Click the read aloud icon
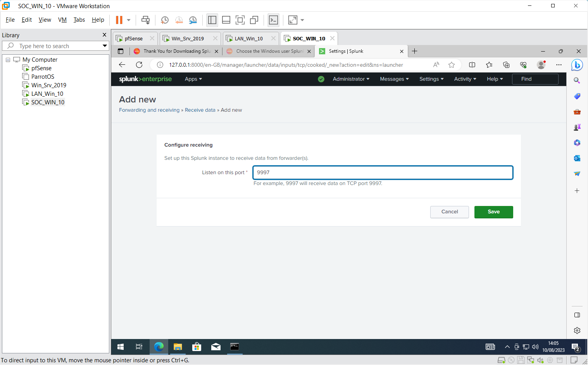Viewport: 588px width, 365px height. coord(436,65)
